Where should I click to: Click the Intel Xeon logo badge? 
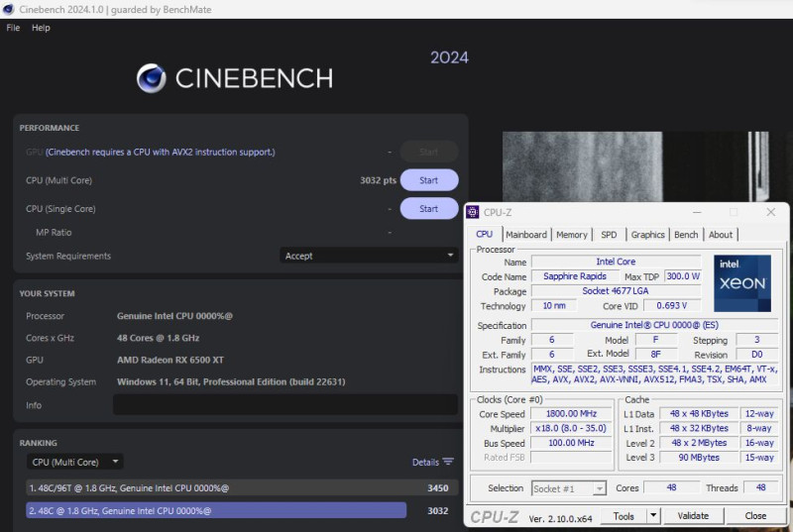[x=741, y=283]
